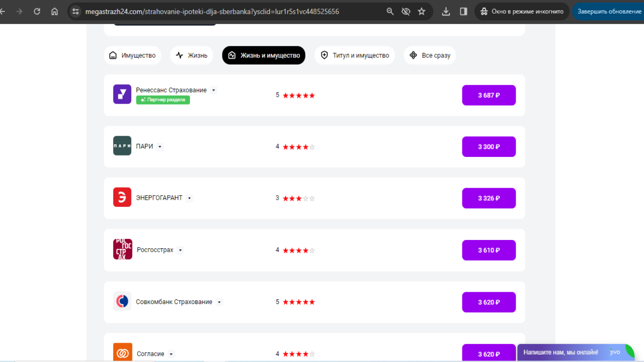Click the Согласие company name

(150, 354)
